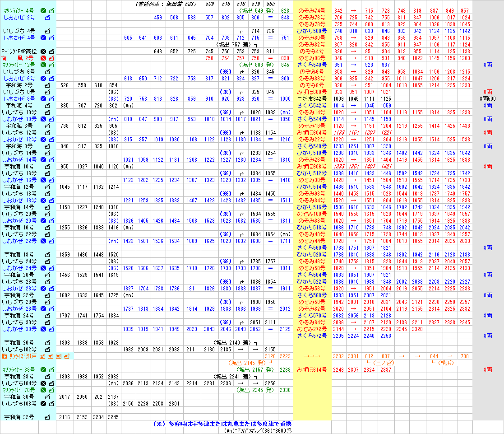Select the のぞみ74号 train cell

[x=312, y=11]
